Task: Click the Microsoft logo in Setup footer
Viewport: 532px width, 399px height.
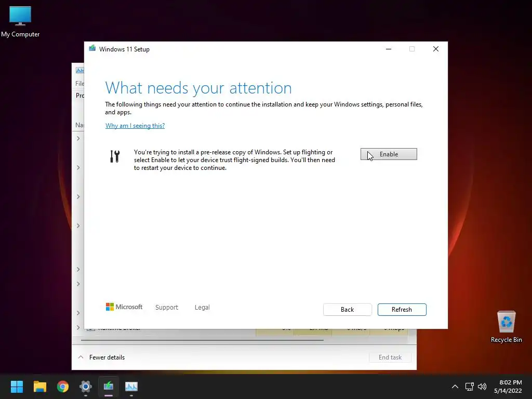Action: [124, 307]
